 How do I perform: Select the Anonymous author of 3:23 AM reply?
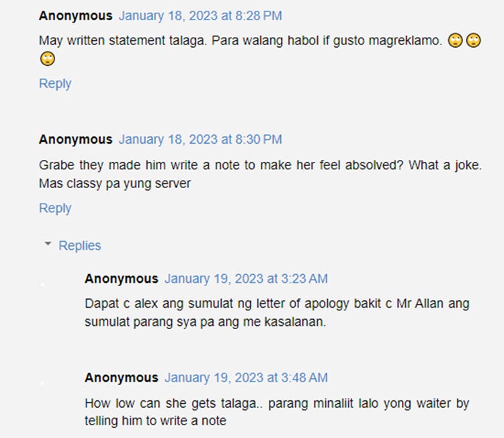(122, 279)
